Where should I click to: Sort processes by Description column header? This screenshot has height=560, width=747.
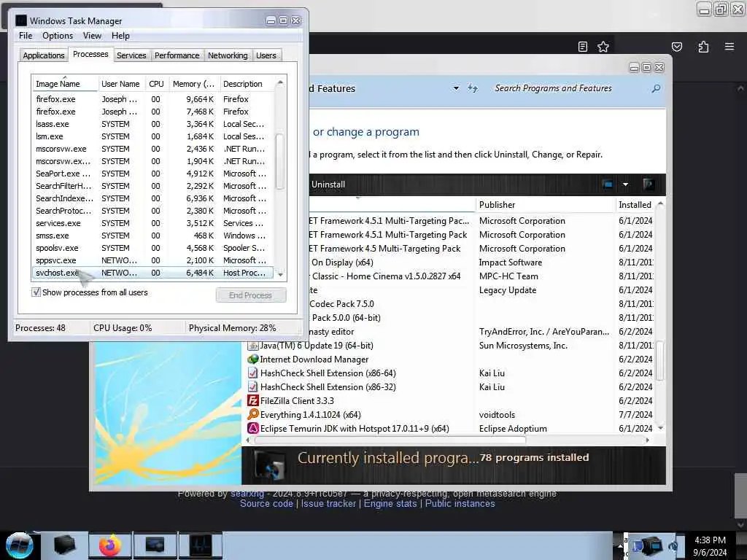click(247, 84)
